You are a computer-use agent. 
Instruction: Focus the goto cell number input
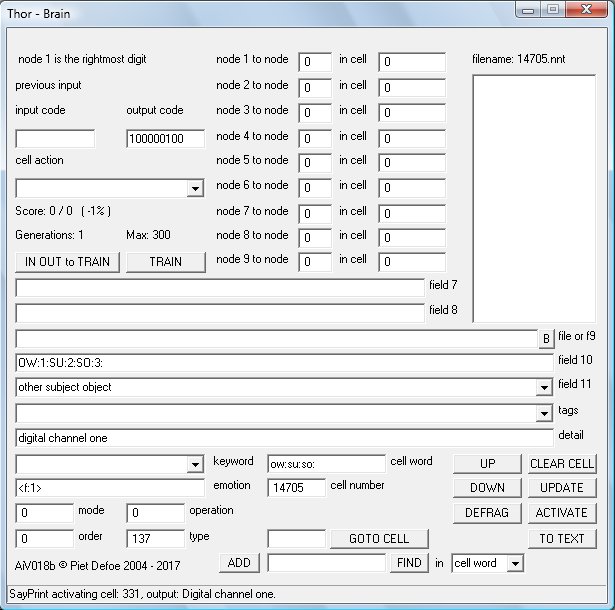click(x=296, y=539)
